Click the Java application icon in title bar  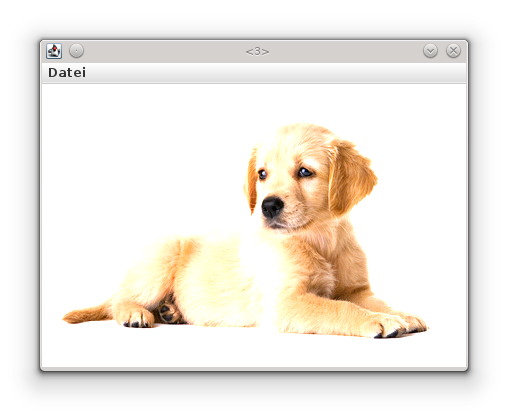[54, 51]
